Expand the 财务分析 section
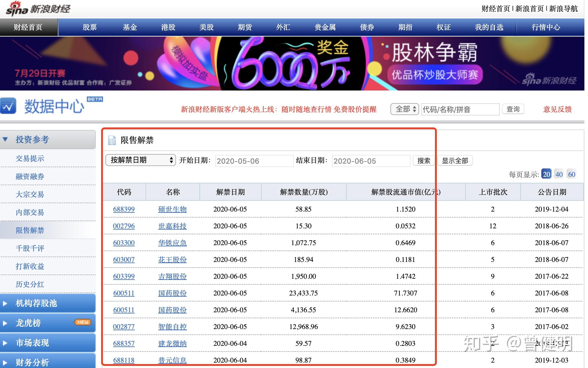Viewport: 588px width, 368px height. pyautogui.click(x=48, y=361)
